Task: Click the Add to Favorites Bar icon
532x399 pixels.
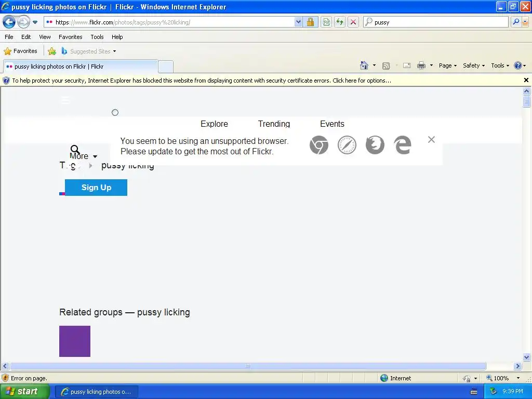Action: click(x=52, y=51)
